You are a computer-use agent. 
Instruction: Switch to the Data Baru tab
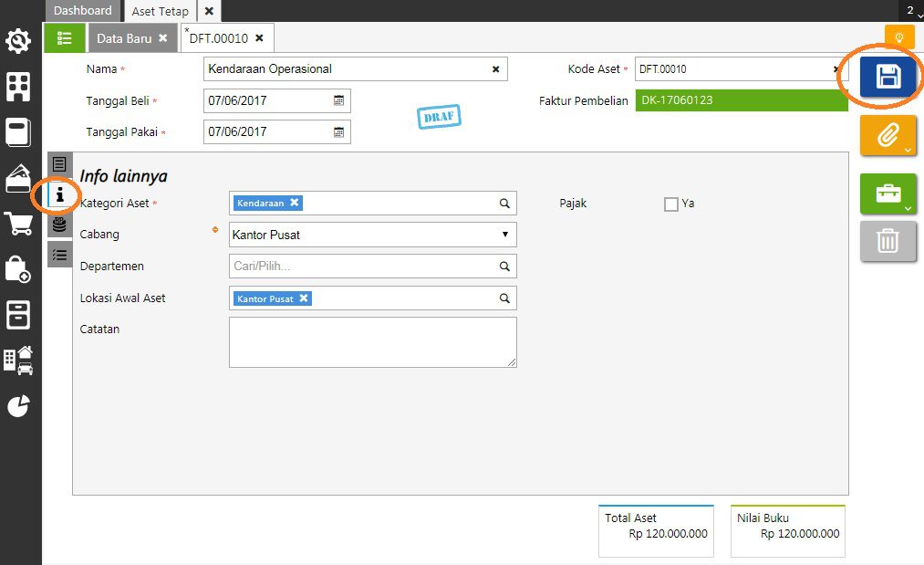[x=124, y=38]
